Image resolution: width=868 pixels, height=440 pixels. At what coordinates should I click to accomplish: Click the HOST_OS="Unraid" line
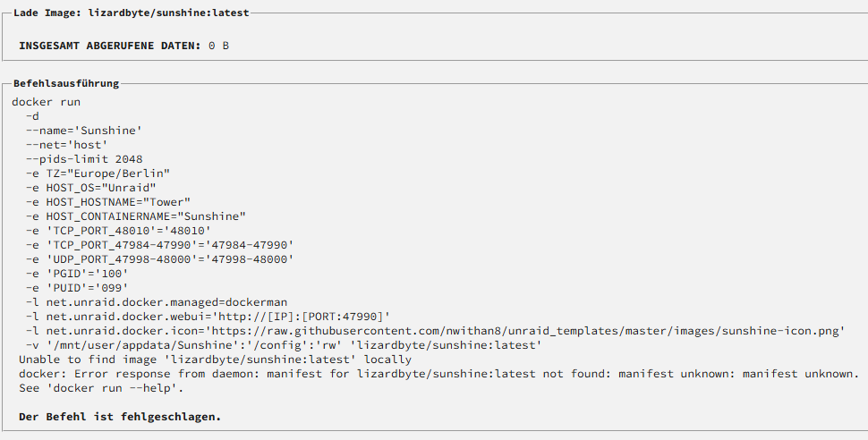(x=90, y=188)
